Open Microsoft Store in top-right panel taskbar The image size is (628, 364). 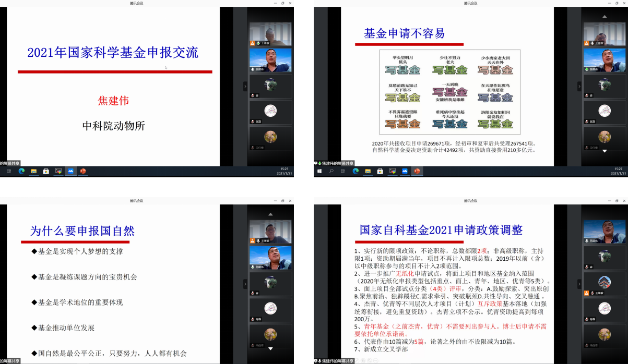pos(380,171)
